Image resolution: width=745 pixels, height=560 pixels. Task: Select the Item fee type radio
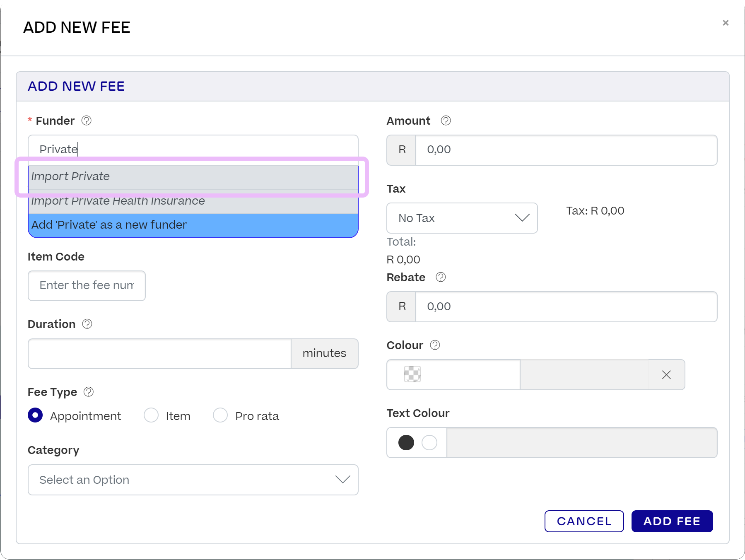(151, 415)
